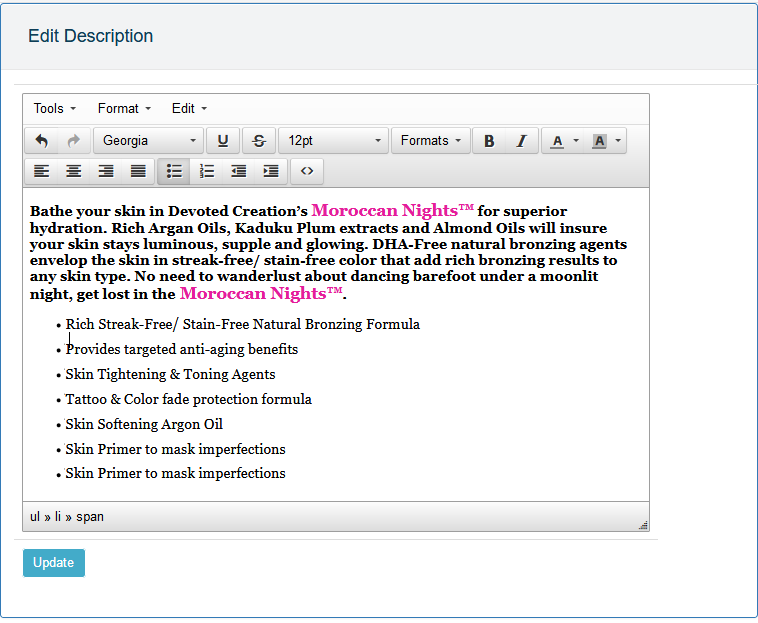Click bullet 'Provides targeted anti-aging benefits'
Image resolution: width=758 pixels, height=623 pixels.
click(x=182, y=349)
